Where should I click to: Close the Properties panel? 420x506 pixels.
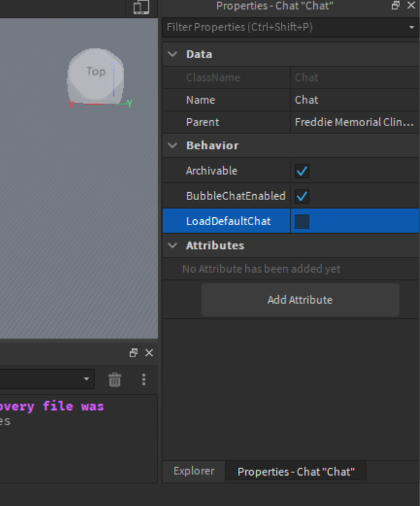pyautogui.click(x=411, y=5)
